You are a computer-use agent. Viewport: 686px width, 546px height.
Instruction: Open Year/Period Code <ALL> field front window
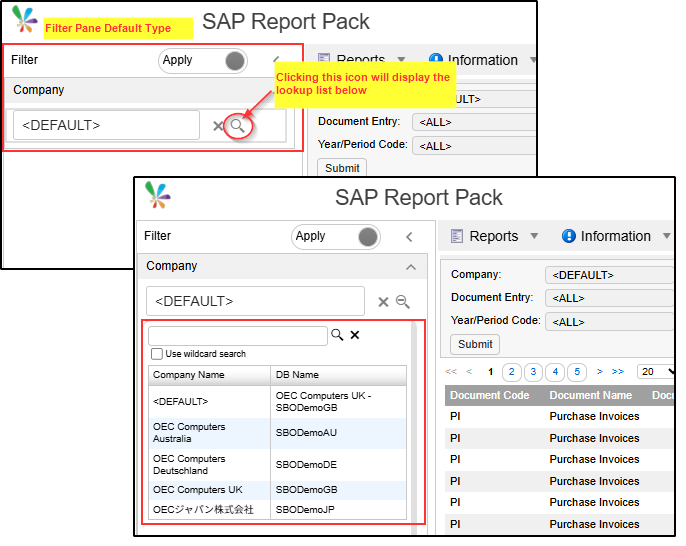pos(609,322)
